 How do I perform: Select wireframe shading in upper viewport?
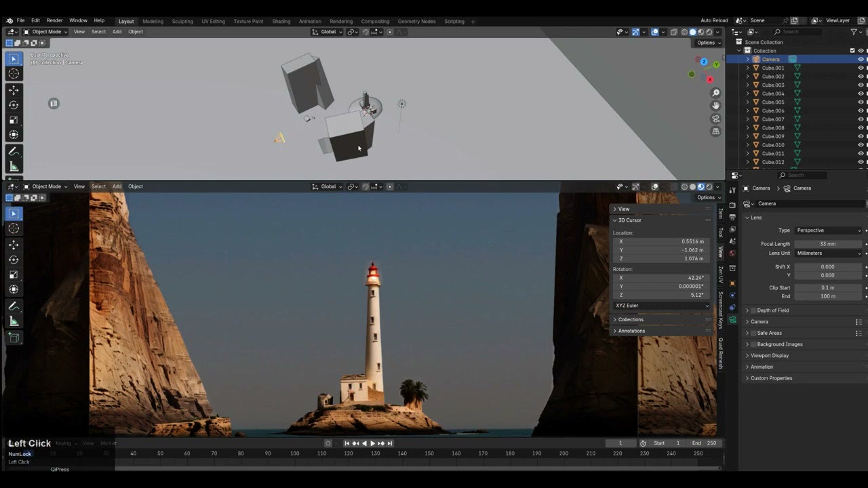[684, 32]
